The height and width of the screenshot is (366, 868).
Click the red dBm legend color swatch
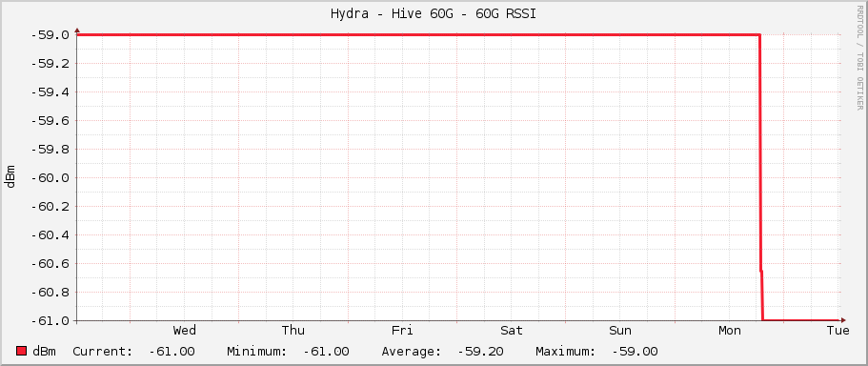(22, 351)
